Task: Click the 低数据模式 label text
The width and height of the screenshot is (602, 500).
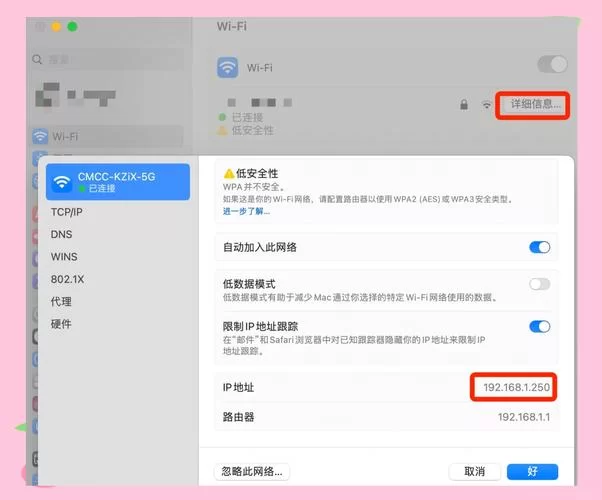Action: (x=249, y=284)
